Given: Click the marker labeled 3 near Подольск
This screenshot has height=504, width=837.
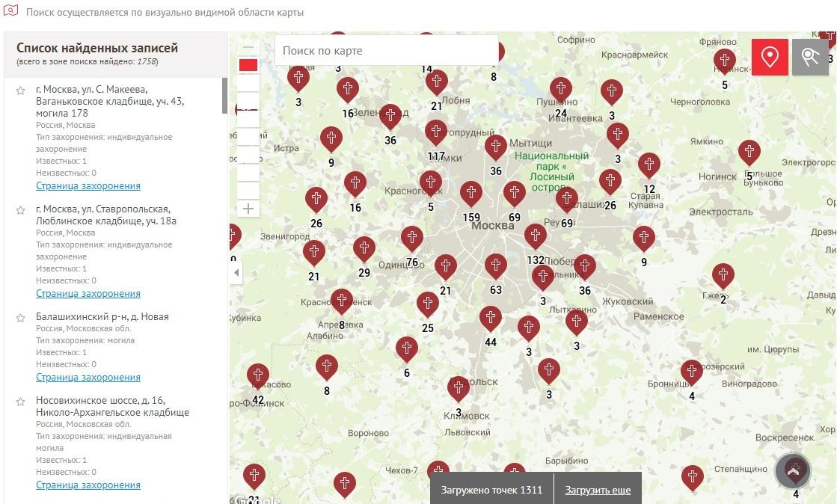Looking at the screenshot, I should pos(459,390).
